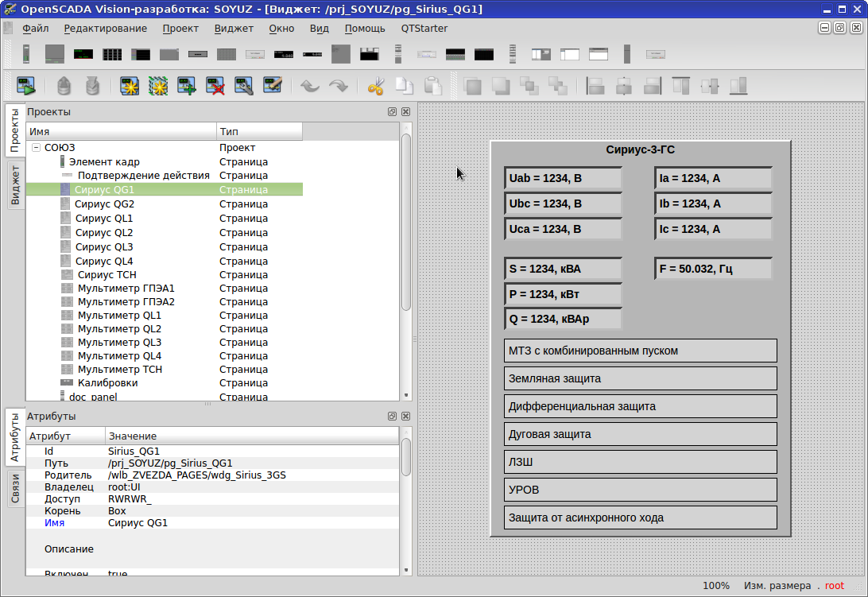Select Мультиметр ГПЭА1 page in tree
Screen dimensions: 868x597
tap(126, 289)
